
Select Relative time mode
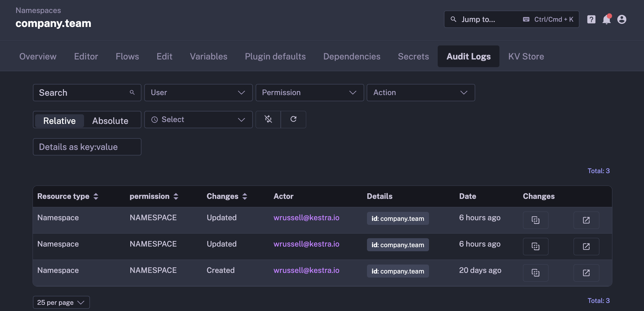(59, 120)
